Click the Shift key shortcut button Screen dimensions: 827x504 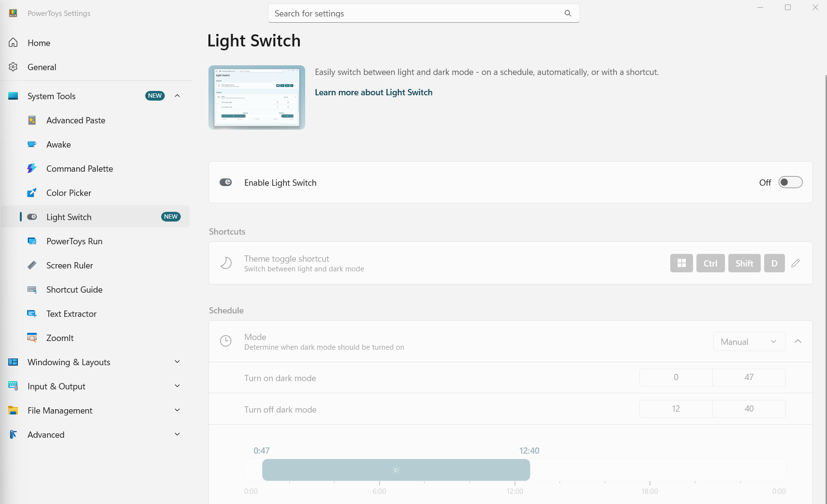[x=744, y=263]
